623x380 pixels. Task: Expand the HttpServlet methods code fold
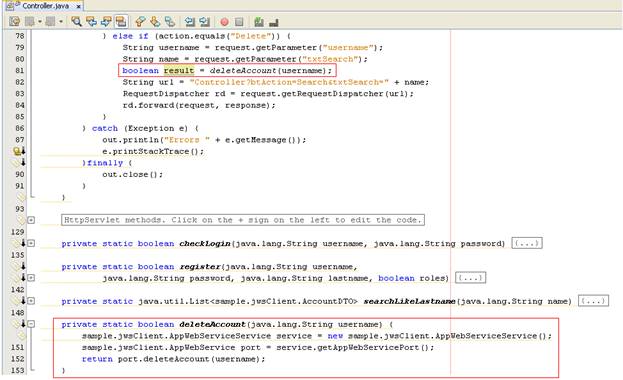pyautogui.click(x=31, y=220)
